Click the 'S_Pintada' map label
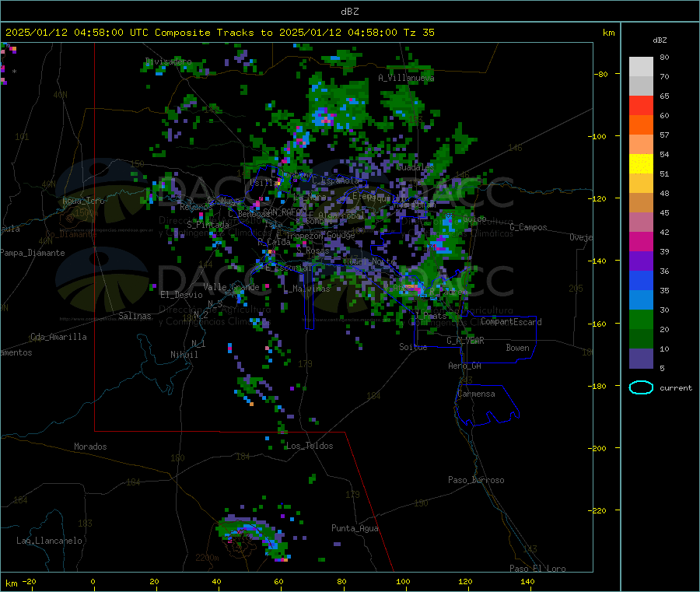This screenshot has width=700, height=592. [x=208, y=225]
